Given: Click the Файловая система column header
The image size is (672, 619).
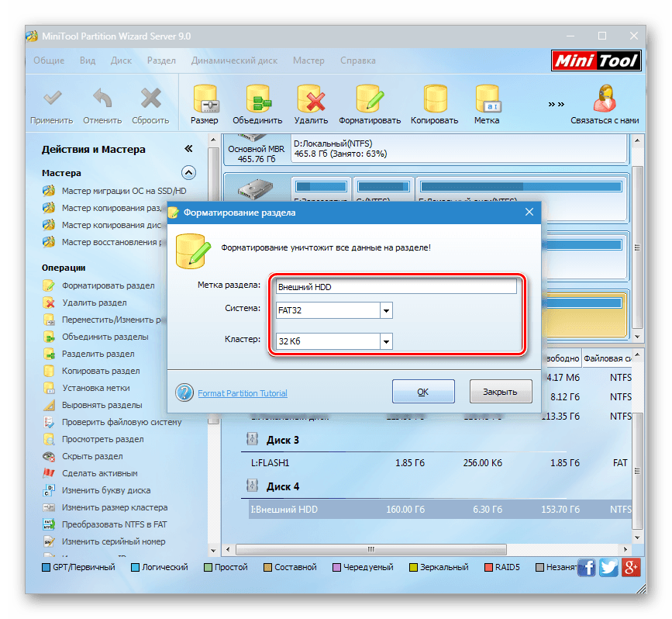Looking at the screenshot, I should 607,358.
